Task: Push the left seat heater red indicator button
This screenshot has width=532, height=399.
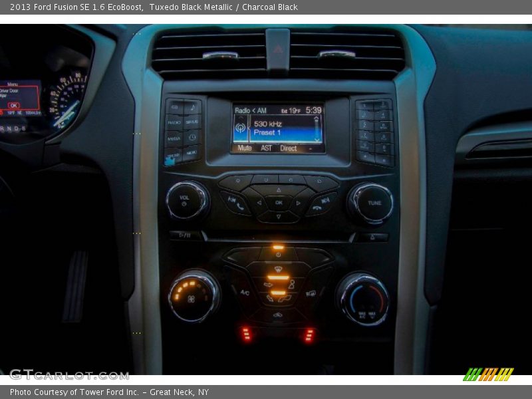Action: pos(246,334)
